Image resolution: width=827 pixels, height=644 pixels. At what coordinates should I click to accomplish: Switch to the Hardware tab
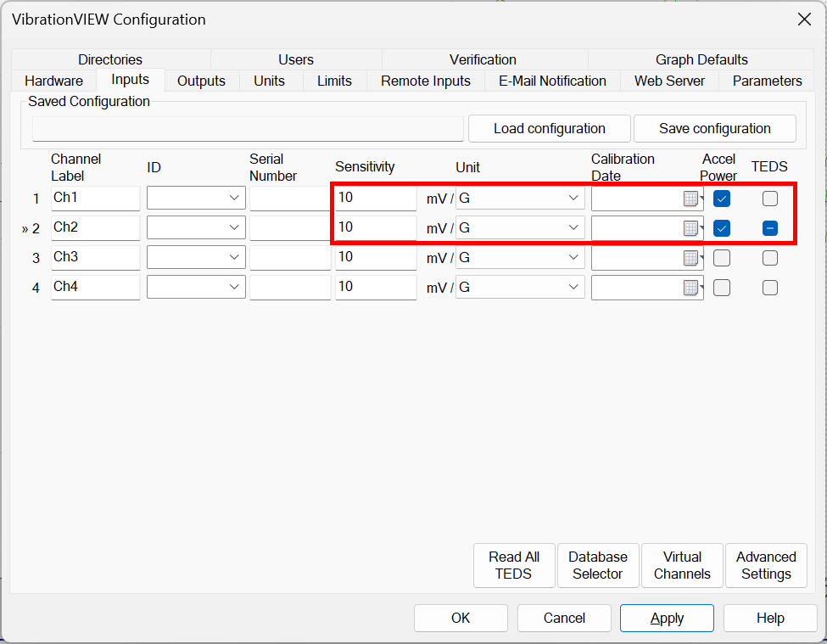click(x=53, y=81)
